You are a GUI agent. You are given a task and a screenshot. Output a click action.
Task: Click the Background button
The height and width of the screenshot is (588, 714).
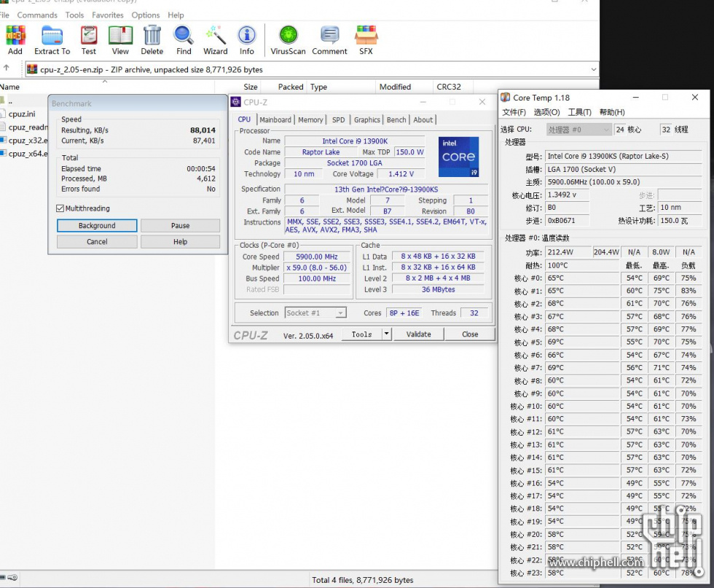[97, 225]
